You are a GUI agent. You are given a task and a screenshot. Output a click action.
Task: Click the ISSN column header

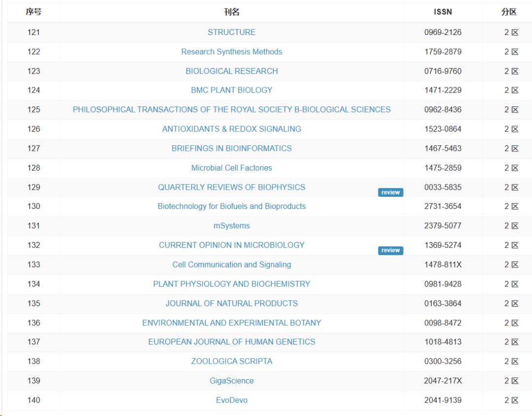click(x=443, y=12)
